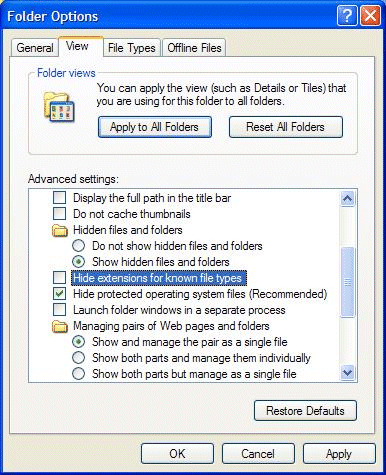Click the Apply to All Folders button
This screenshot has width=386, height=475.
point(155,127)
